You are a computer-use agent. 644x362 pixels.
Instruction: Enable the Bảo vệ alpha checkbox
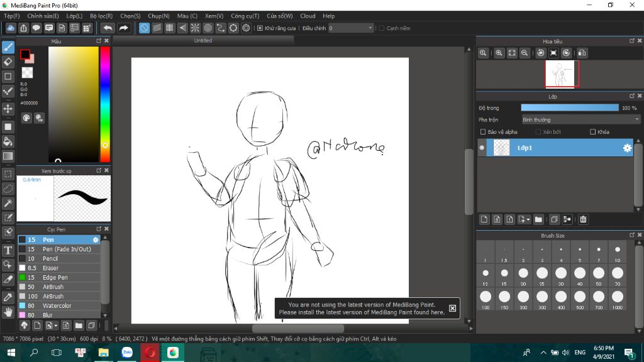click(482, 132)
